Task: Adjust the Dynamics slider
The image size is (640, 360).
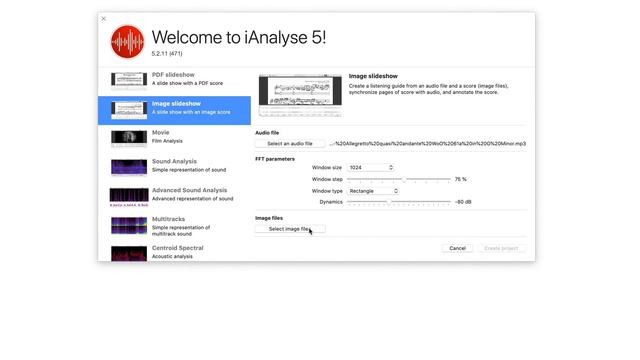Action: point(399,202)
